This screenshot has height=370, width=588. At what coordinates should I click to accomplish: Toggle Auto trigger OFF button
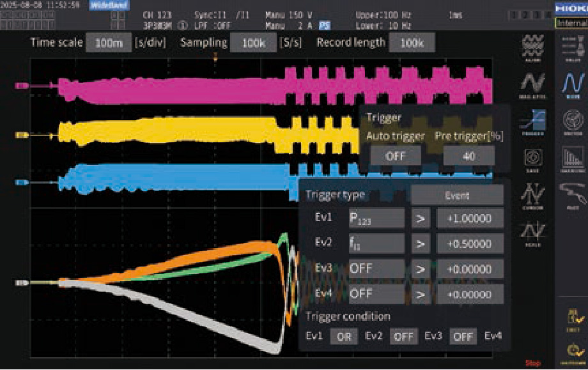click(x=394, y=155)
